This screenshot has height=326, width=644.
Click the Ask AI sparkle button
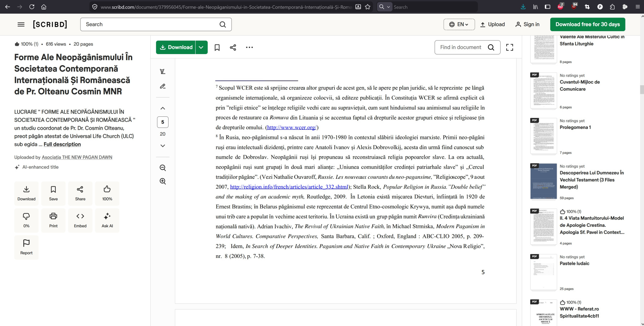pos(107,220)
